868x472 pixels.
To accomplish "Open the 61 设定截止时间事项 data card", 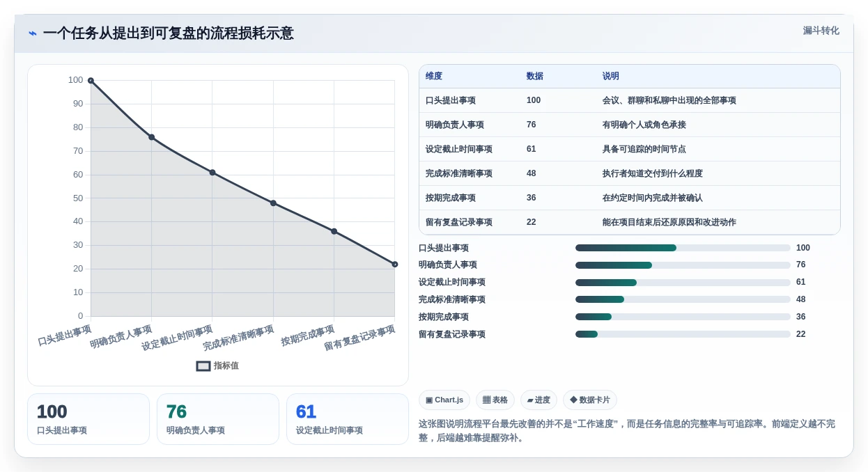I will pyautogui.click(x=348, y=419).
